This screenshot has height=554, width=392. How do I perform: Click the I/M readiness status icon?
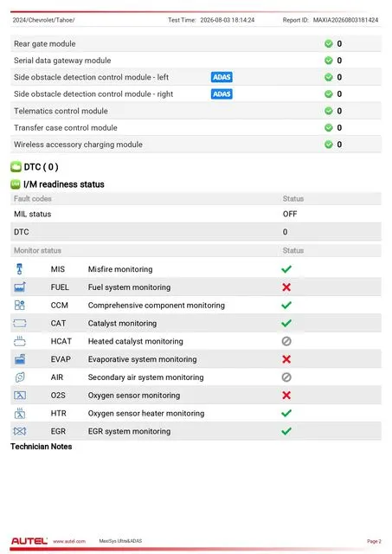[16, 184]
